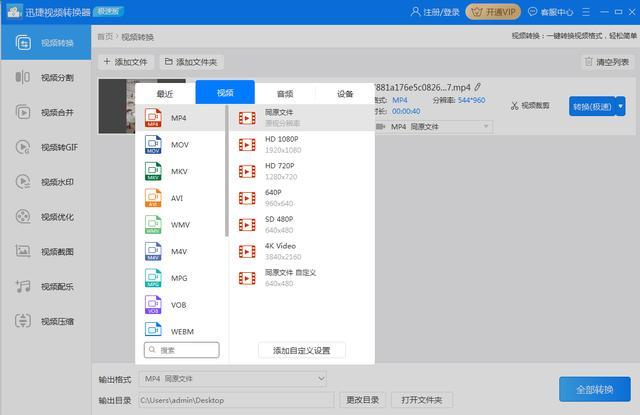Viewport: 640px width, 415px height.
Task: Expand the 转换(极速) dropdown arrow
Action: tap(620, 106)
